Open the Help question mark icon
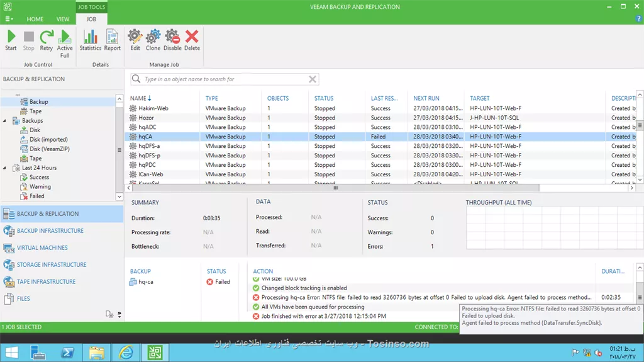 638,18
